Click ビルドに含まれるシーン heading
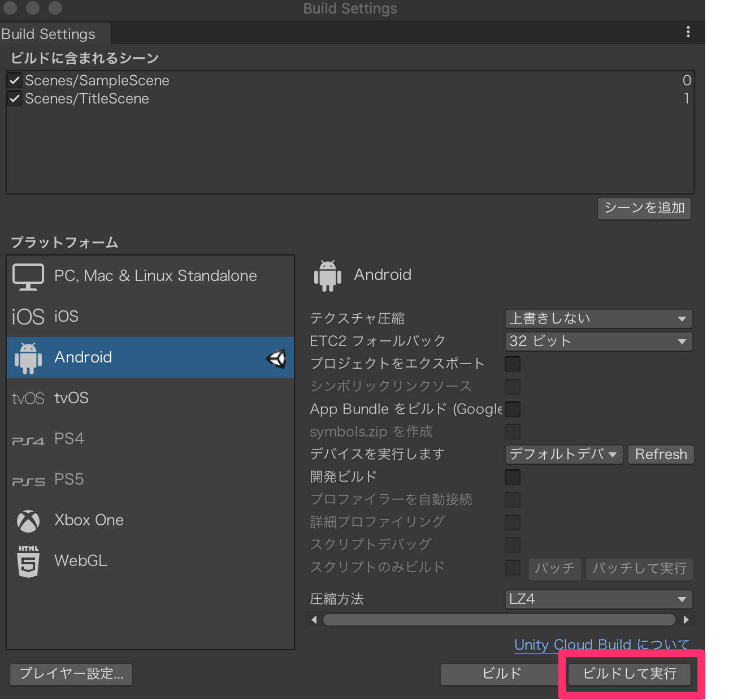729x700 pixels. coord(85,58)
